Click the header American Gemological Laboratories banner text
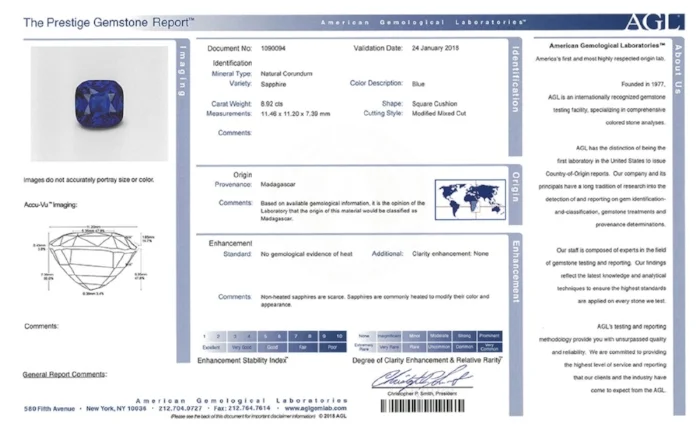700x424 pixels. 423,22
